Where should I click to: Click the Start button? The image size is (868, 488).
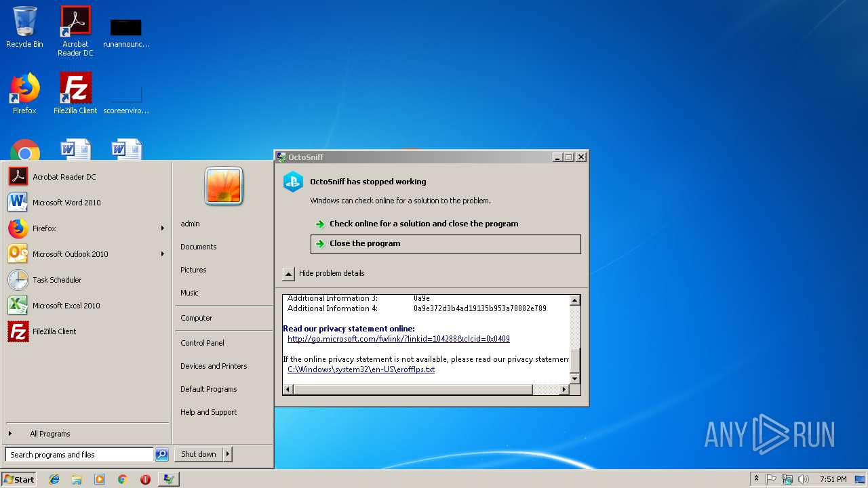pos(19,479)
